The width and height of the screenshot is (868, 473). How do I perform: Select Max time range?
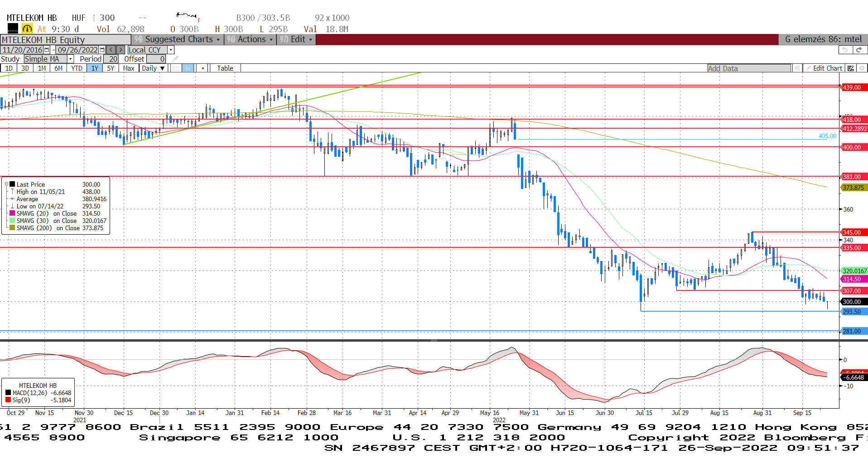click(x=129, y=68)
